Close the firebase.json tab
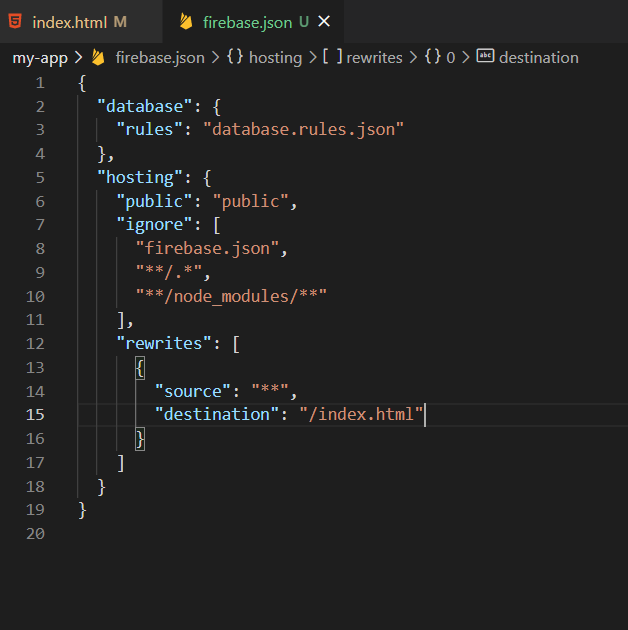The height and width of the screenshot is (630, 628). 324,21
